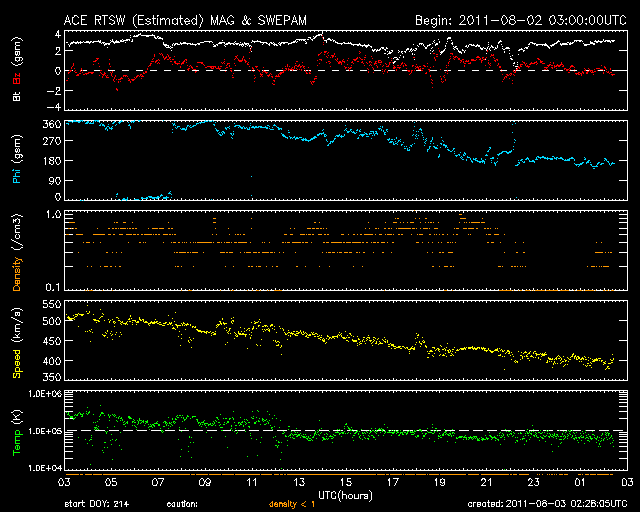Click the '19' hour label on time axis
Screen dimensions: 640x512
440,483
